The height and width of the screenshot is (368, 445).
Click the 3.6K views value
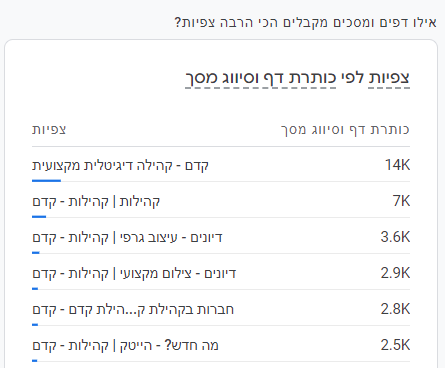pyautogui.click(x=395, y=237)
